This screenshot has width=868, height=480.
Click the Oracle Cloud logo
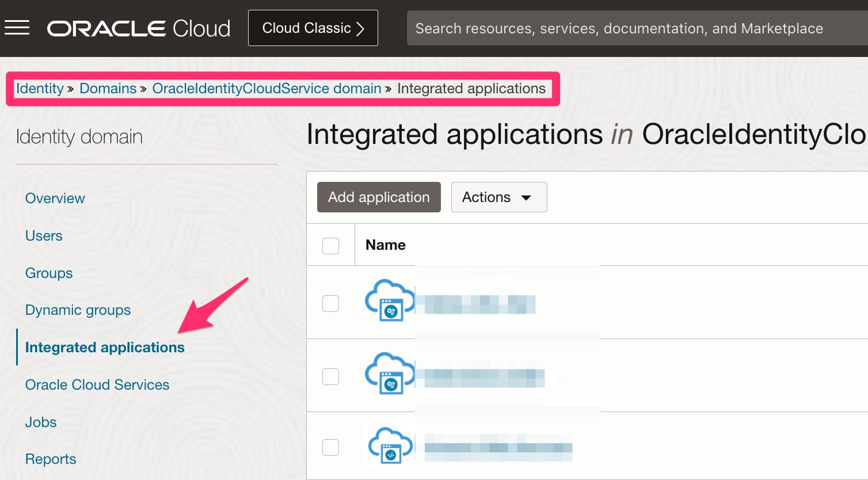[139, 28]
